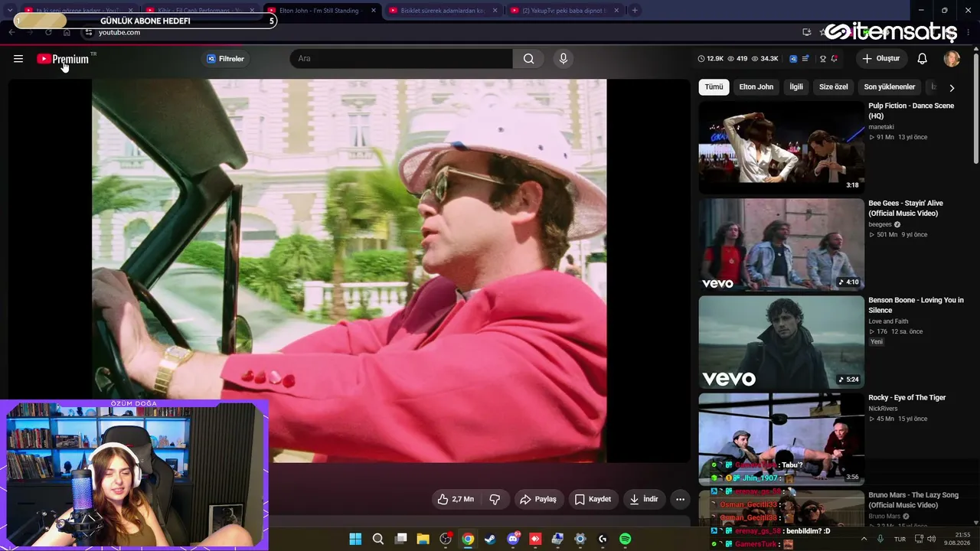Open the Bee Gees Stayin' Alive thumbnail
The image size is (980, 551).
pos(782,245)
